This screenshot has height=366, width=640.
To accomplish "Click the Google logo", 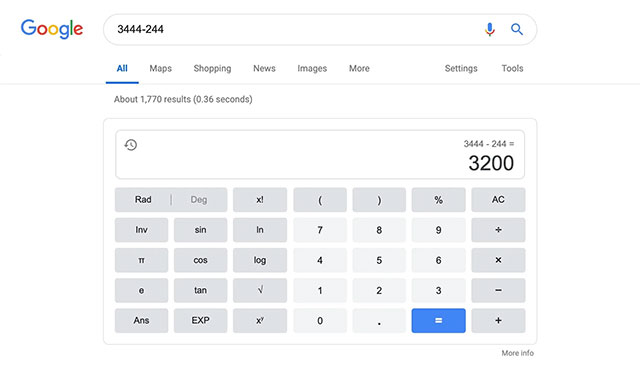I will (52, 29).
